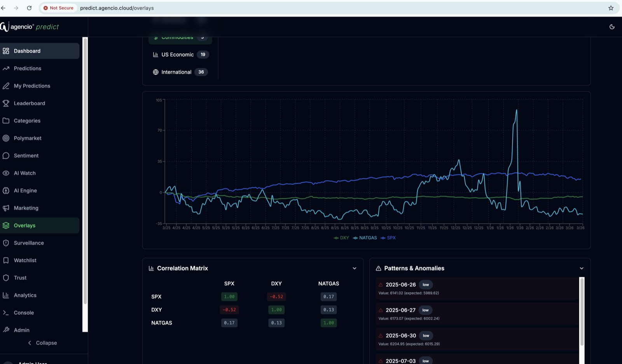Click the NATGAS–NATGAS 1.00 correlation cell
Viewport: 622px width, 364px height.
[328, 323]
